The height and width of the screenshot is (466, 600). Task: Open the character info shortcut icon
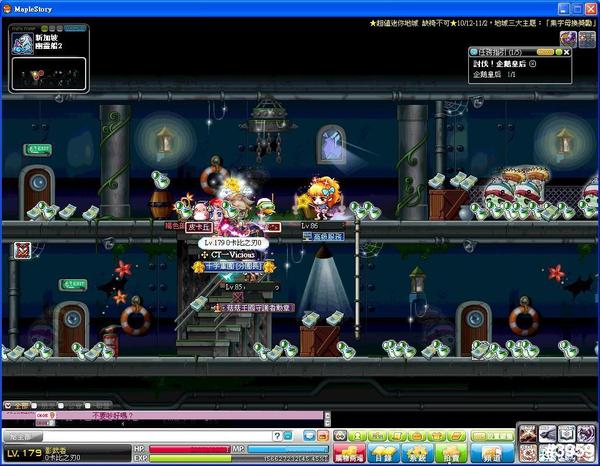point(357,436)
